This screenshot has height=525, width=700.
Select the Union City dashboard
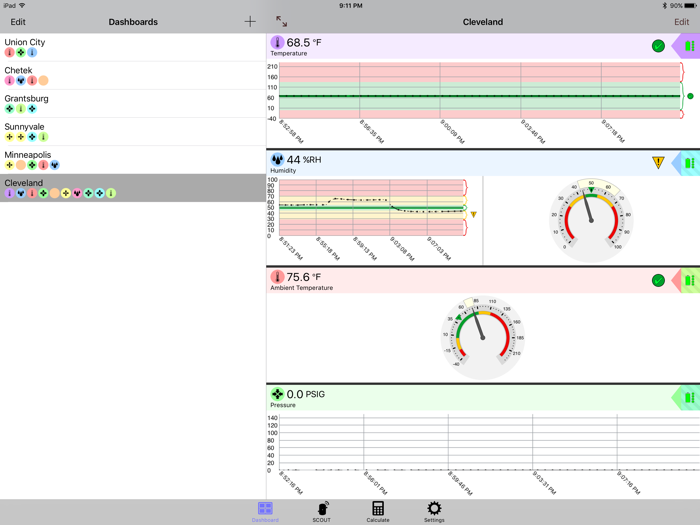133,47
